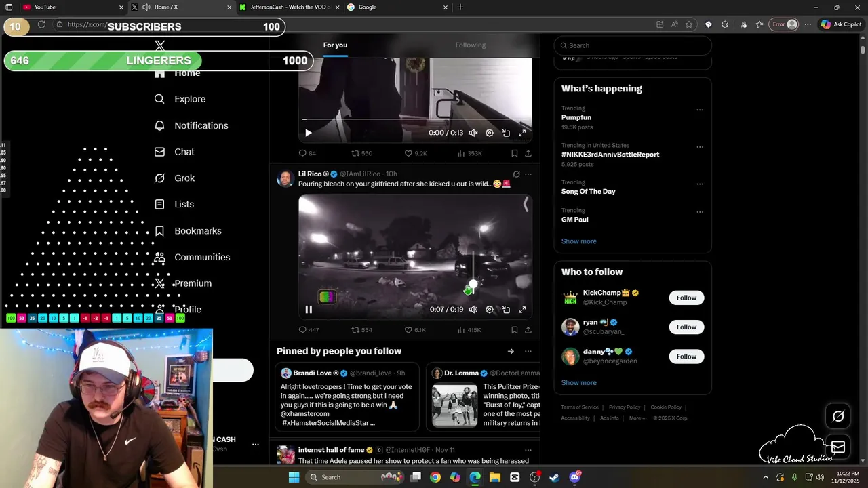Repost the upper post showing 550
Viewport: 868px width, 488px height.
coord(361,153)
